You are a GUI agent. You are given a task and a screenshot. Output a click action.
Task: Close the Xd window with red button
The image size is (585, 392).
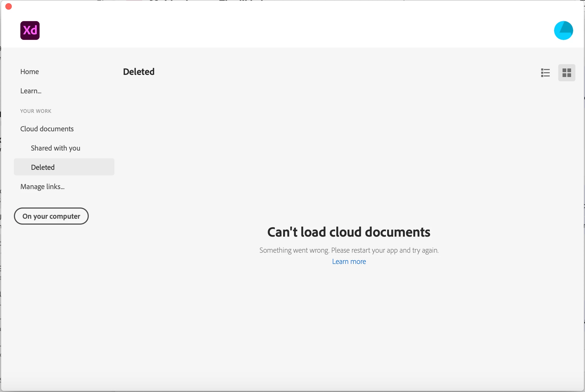[9, 6]
